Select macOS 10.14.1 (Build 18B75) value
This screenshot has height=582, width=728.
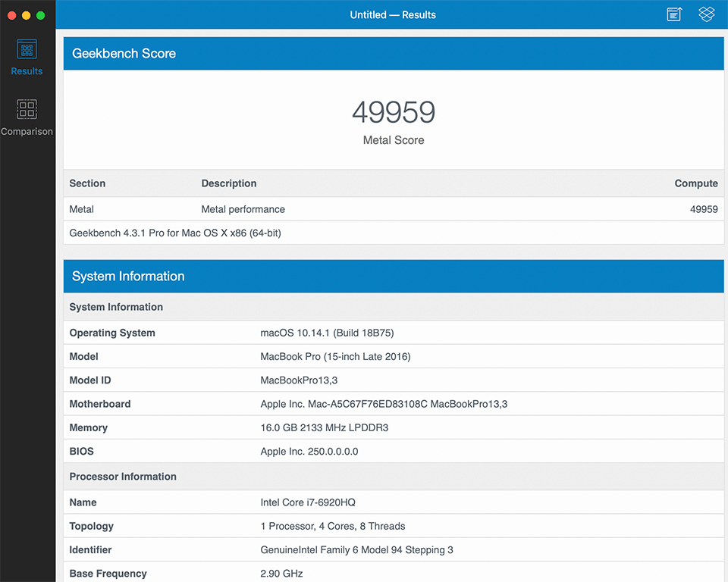(x=328, y=333)
